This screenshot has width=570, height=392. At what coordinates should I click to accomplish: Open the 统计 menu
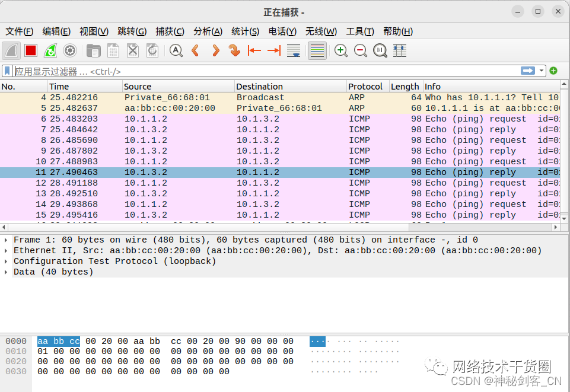point(245,31)
